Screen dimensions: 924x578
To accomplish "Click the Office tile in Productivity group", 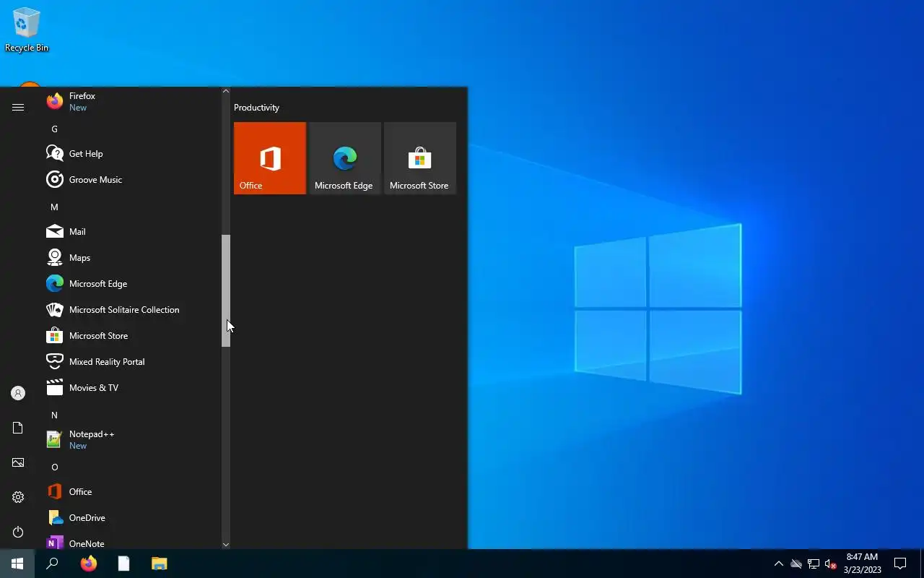I will point(270,158).
